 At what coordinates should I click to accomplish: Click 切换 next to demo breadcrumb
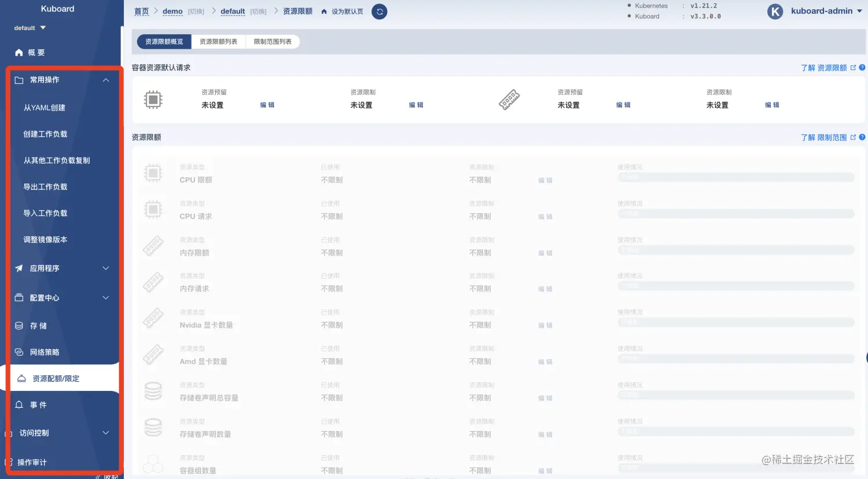tap(196, 12)
